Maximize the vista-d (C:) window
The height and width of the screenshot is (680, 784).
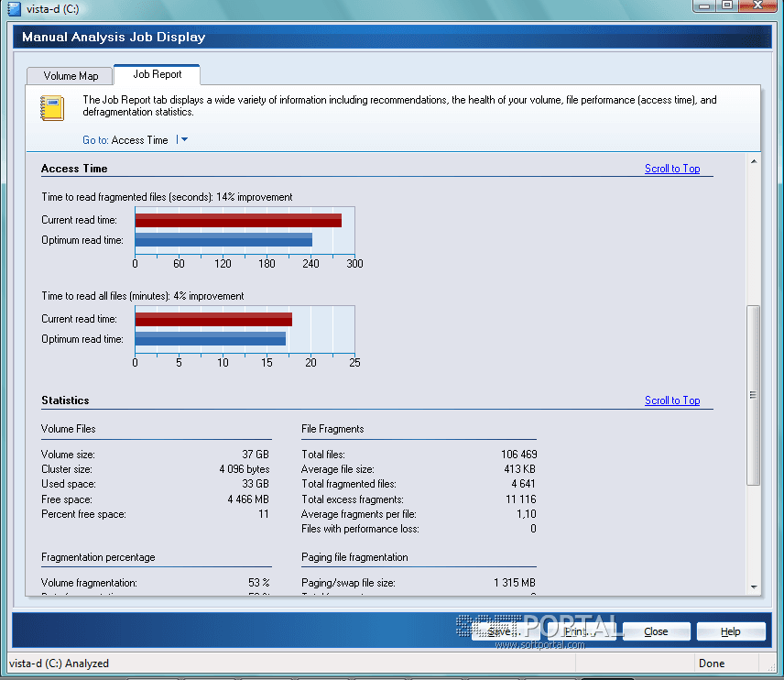pyautogui.click(x=727, y=5)
